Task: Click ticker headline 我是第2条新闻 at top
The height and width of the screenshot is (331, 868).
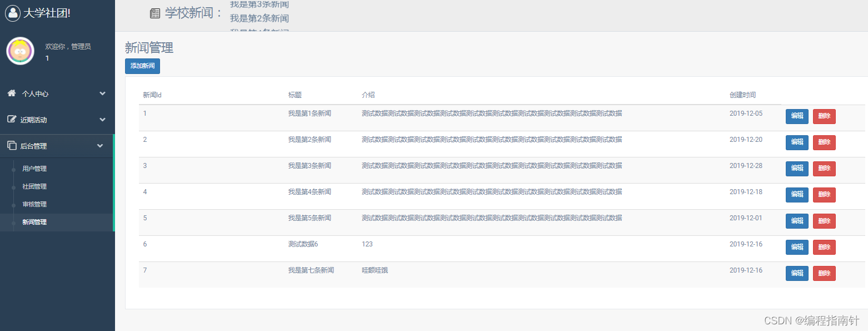Action: [260, 18]
